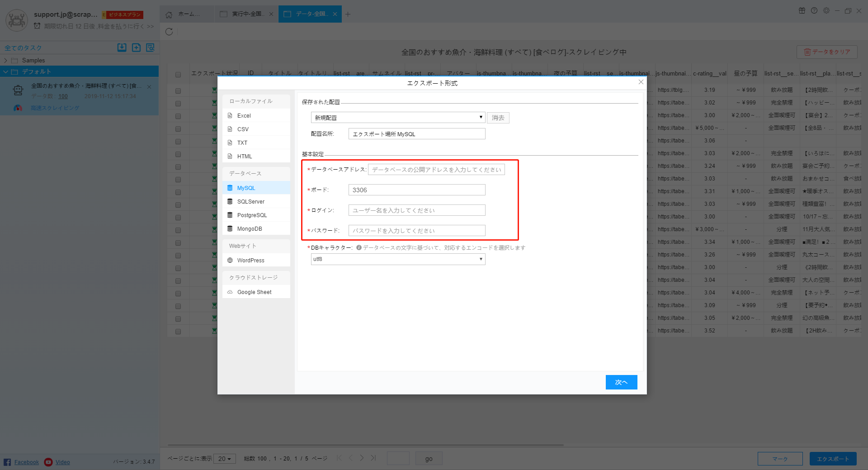The width and height of the screenshot is (868, 470).
Task: Open the Video link
Action: tap(63, 462)
